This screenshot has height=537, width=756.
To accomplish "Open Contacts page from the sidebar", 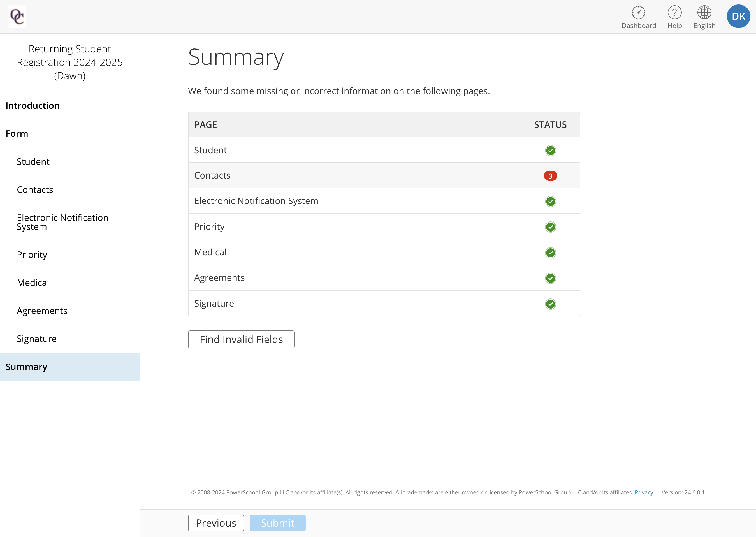I will coord(70,190).
